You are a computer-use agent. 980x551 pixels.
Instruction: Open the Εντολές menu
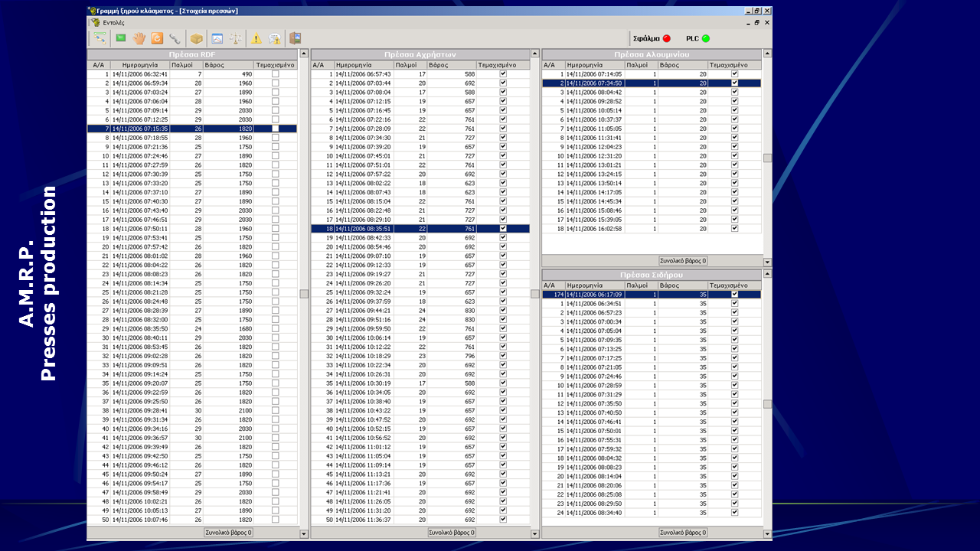pos(113,23)
